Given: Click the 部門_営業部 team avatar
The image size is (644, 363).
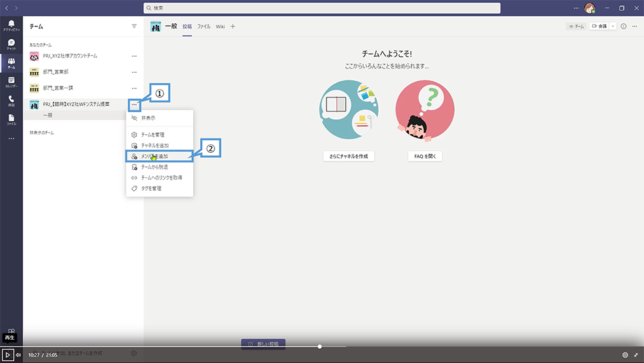Looking at the screenshot, I should click(34, 72).
